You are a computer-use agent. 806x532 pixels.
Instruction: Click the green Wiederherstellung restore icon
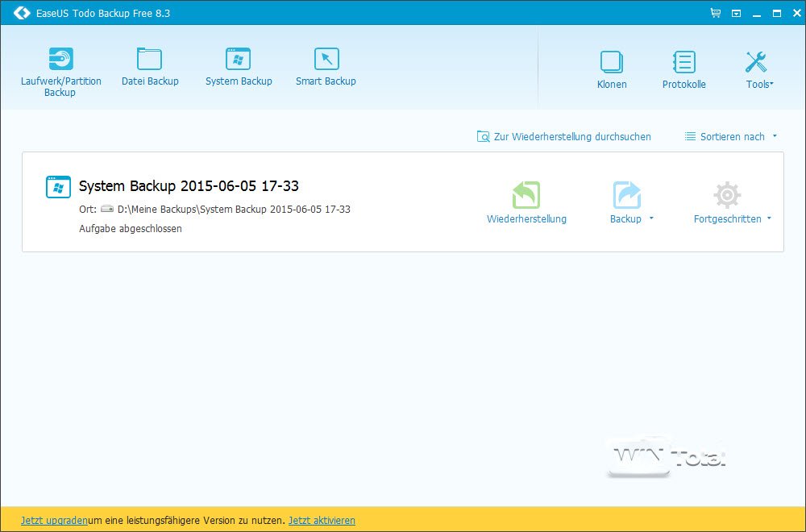coord(526,195)
